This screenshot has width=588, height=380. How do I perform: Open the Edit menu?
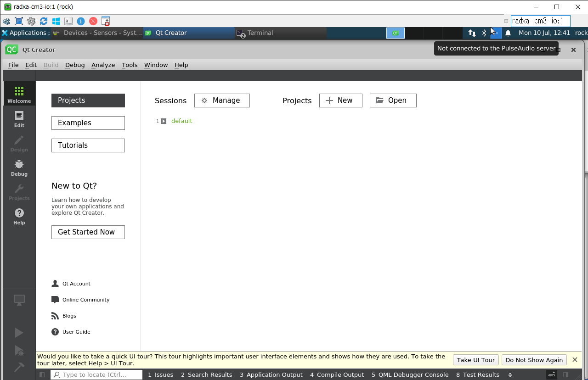point(31,65)
